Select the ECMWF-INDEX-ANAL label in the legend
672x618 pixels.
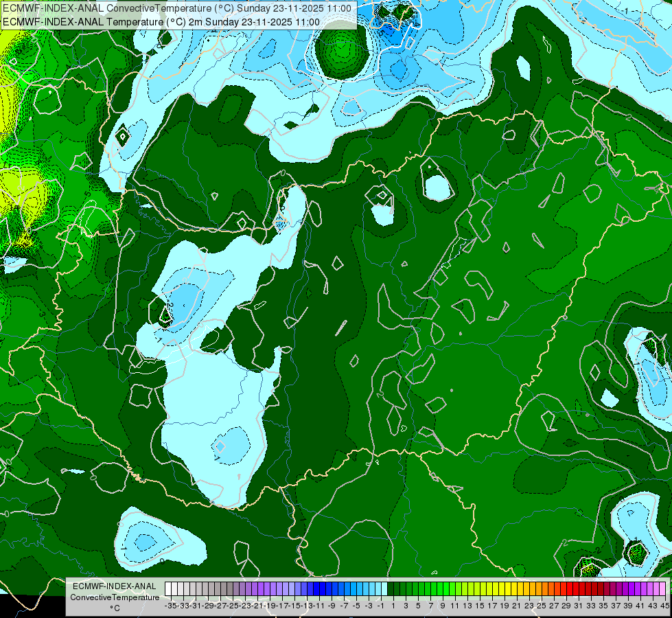tap(115, 586)
